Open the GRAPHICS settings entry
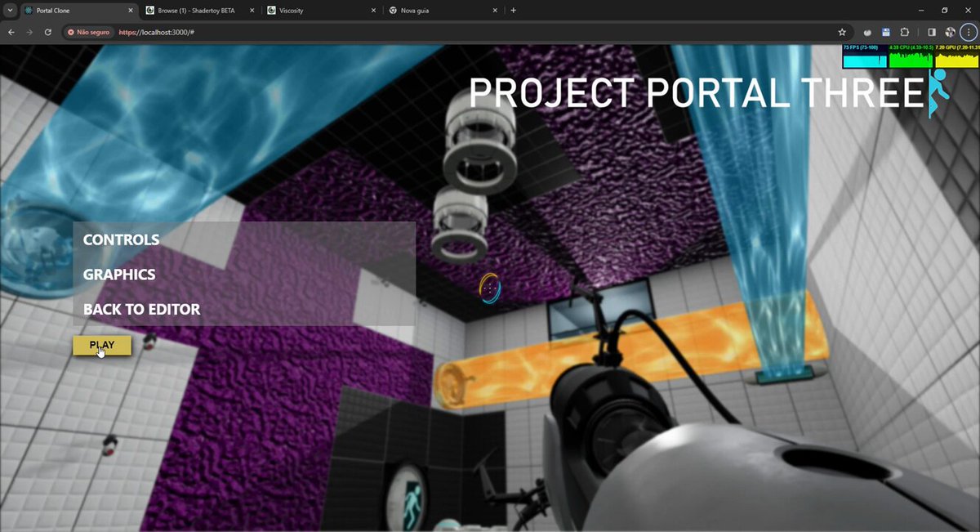 click(x=119, y=275)
